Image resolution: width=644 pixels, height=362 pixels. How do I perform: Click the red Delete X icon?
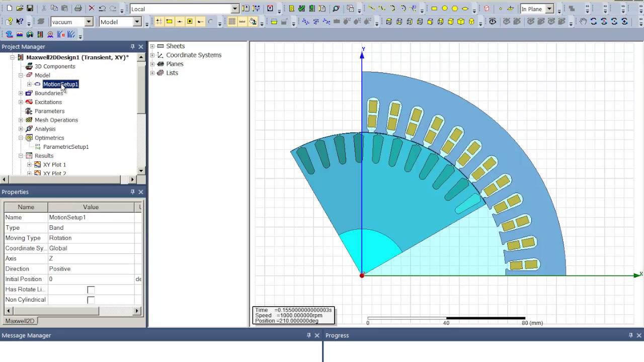pyautogui.click(x=92, y=9)
